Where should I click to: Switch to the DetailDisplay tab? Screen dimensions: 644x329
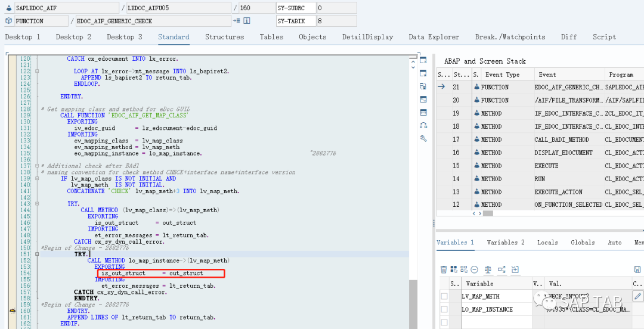click(367, 37)
